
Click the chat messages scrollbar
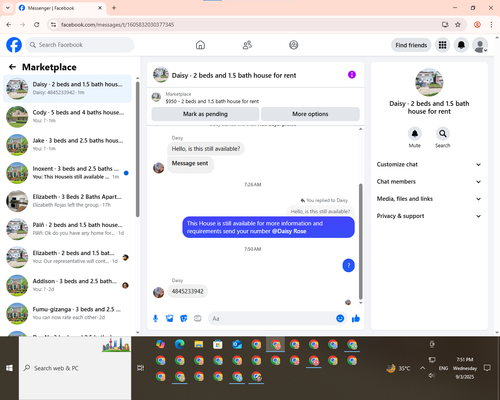360,241
